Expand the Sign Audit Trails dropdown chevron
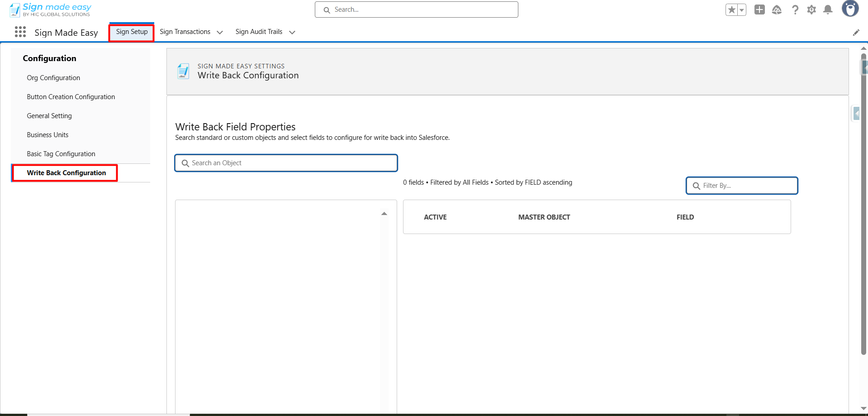 [292, 32]
